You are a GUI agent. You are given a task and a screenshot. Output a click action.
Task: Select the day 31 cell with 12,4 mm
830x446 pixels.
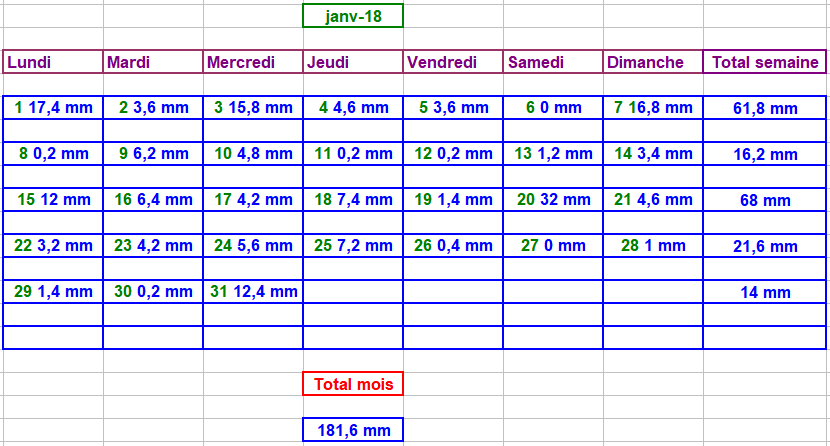[x=253, y=292]
